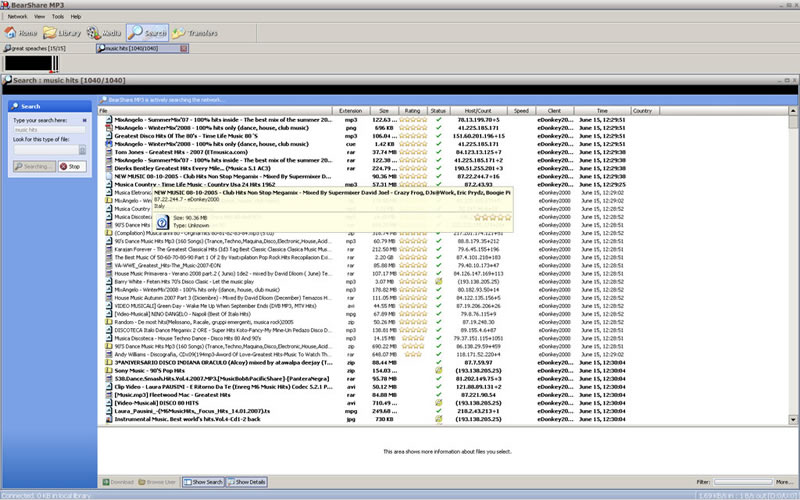Sort results by Extension column
This screenshot has width=800, height=500.
coord(351,111)
